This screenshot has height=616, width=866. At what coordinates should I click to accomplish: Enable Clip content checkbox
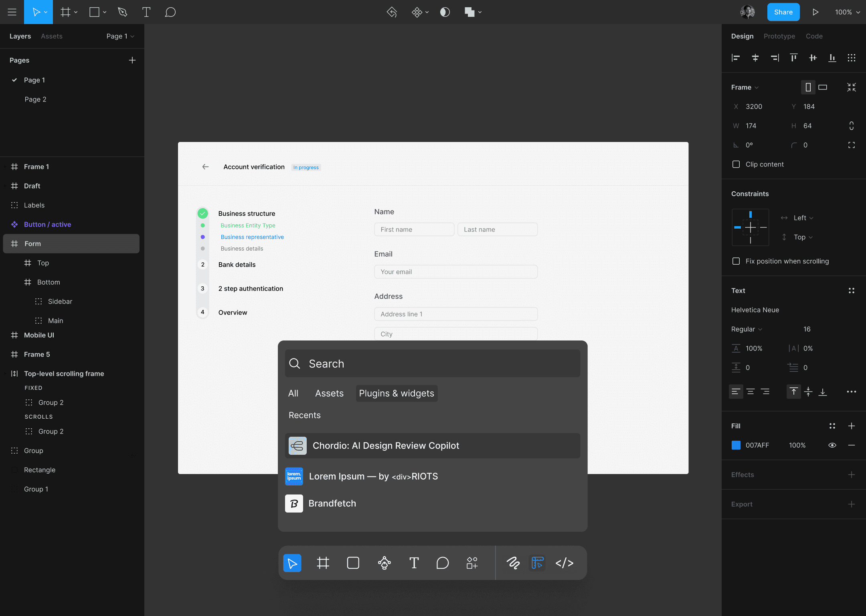736,164
